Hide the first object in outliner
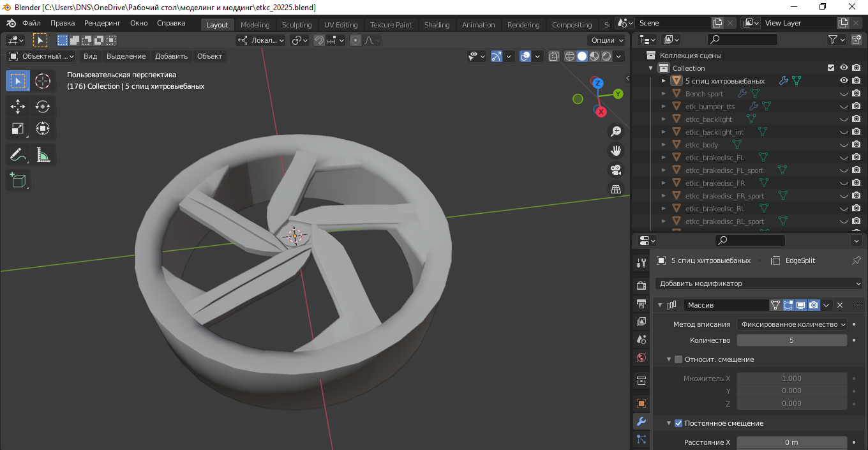Screen dimensions: 868x450 coord(844,81)
